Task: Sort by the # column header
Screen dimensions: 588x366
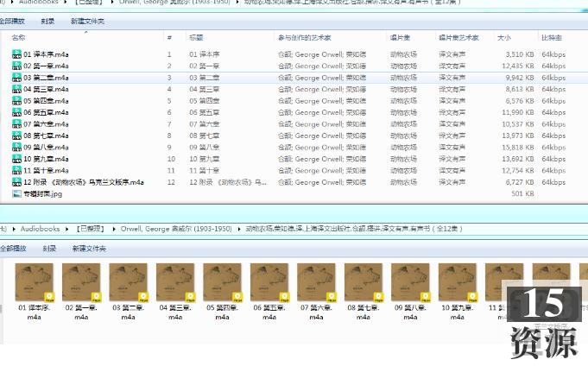Action: [x=169, y=37]
